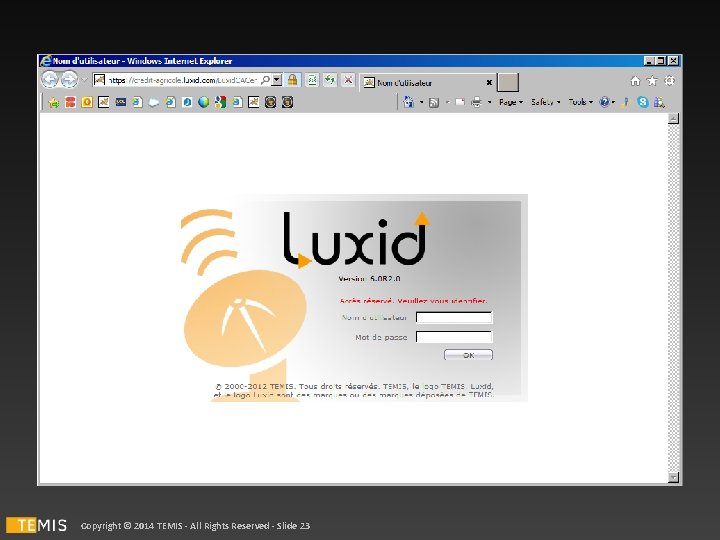This screenshot has width=720, height=540.
Task: Click the Compatibility View icon
Action: (x=312, y=80)
